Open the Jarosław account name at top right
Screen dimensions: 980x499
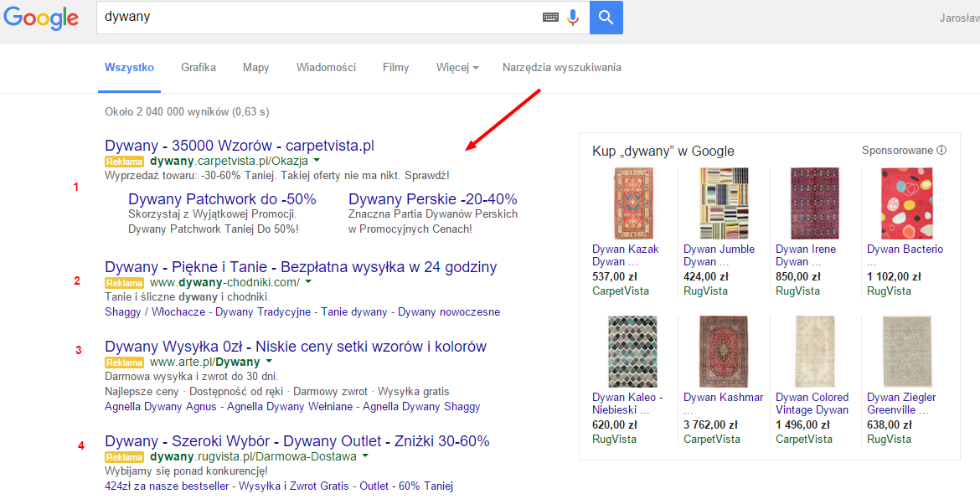tap(959, 18)
